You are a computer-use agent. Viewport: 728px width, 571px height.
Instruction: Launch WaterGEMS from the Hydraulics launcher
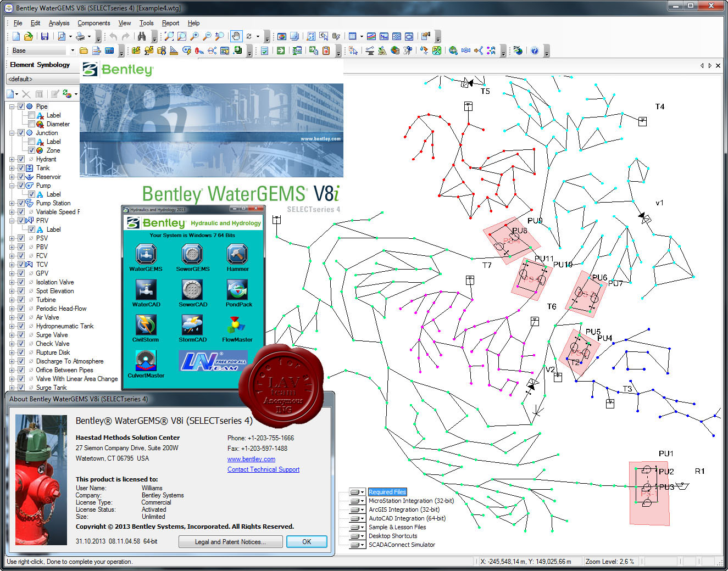[146, 258]
